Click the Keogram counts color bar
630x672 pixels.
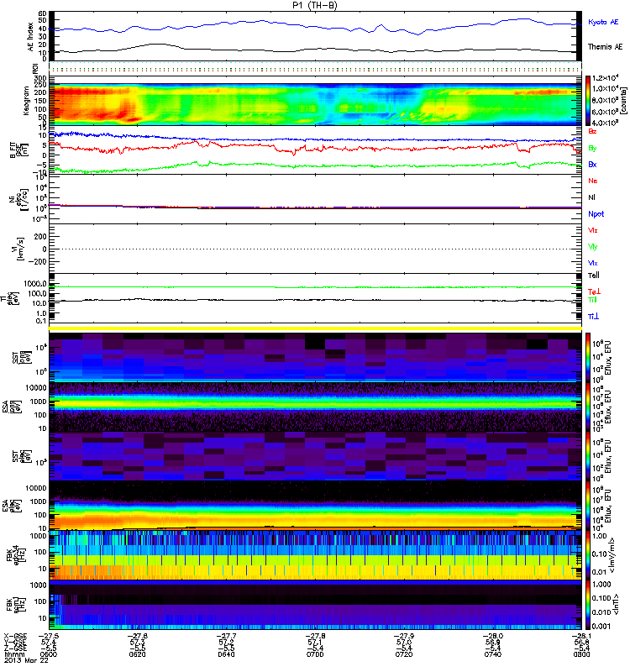coord(587,100)
